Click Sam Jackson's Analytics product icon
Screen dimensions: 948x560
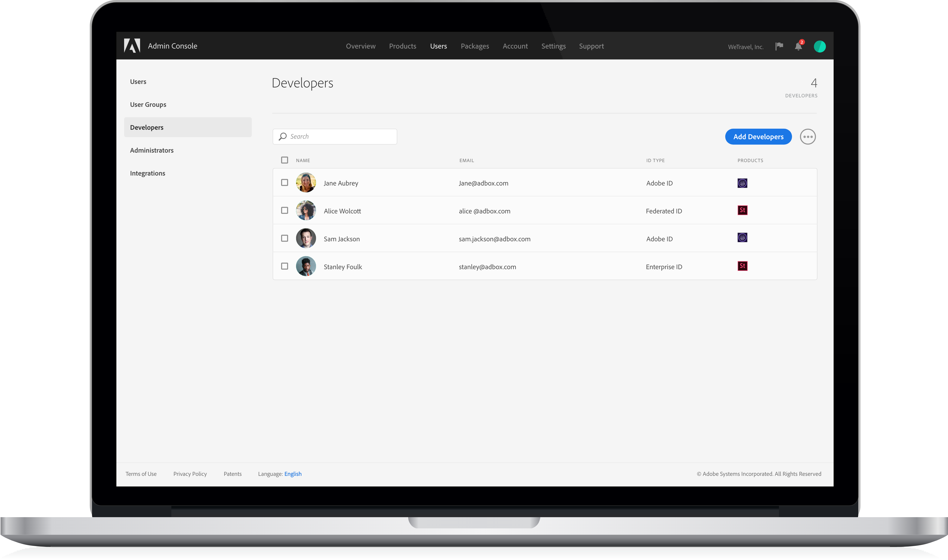pyautogui.click(x=742, y=237)
